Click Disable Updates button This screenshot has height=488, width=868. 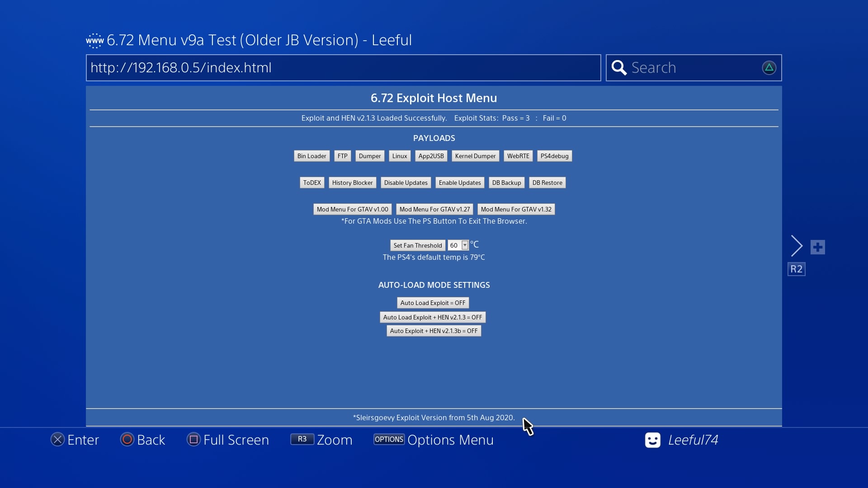point(406,183)
